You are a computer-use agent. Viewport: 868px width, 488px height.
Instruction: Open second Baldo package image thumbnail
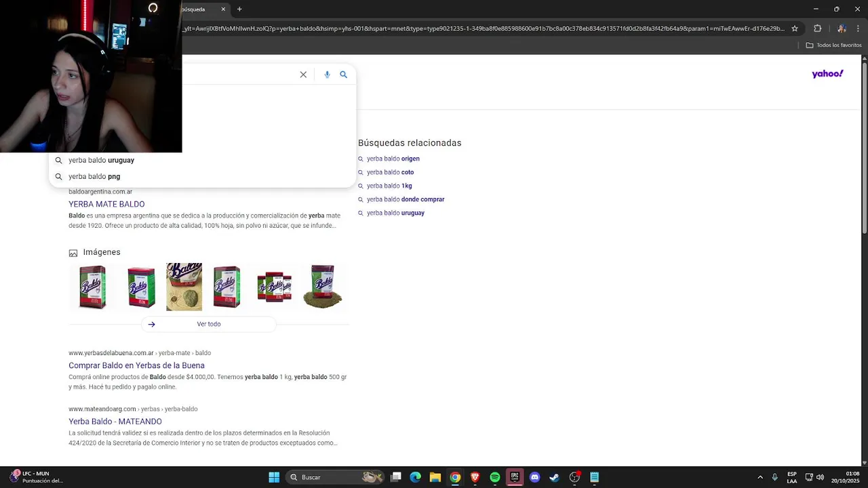[x=141, y=287]
